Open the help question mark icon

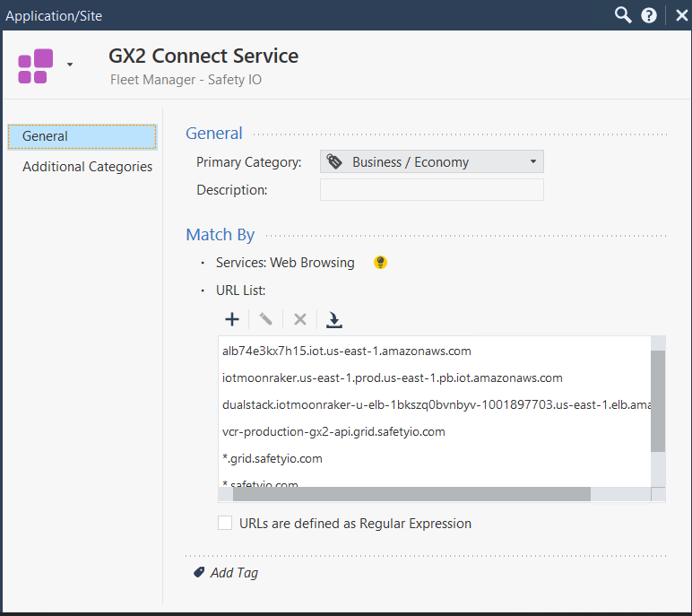(649, 16)
